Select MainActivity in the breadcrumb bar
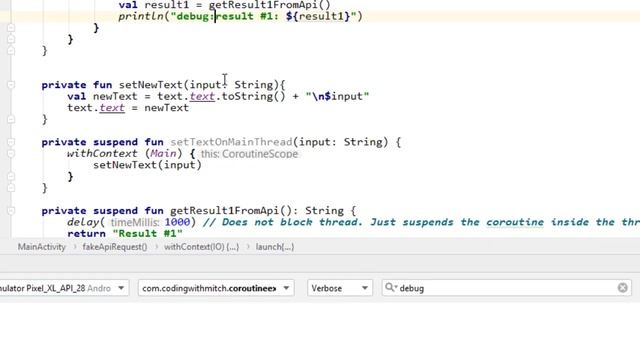Screen dimensions: 640x360 point(42,247)
